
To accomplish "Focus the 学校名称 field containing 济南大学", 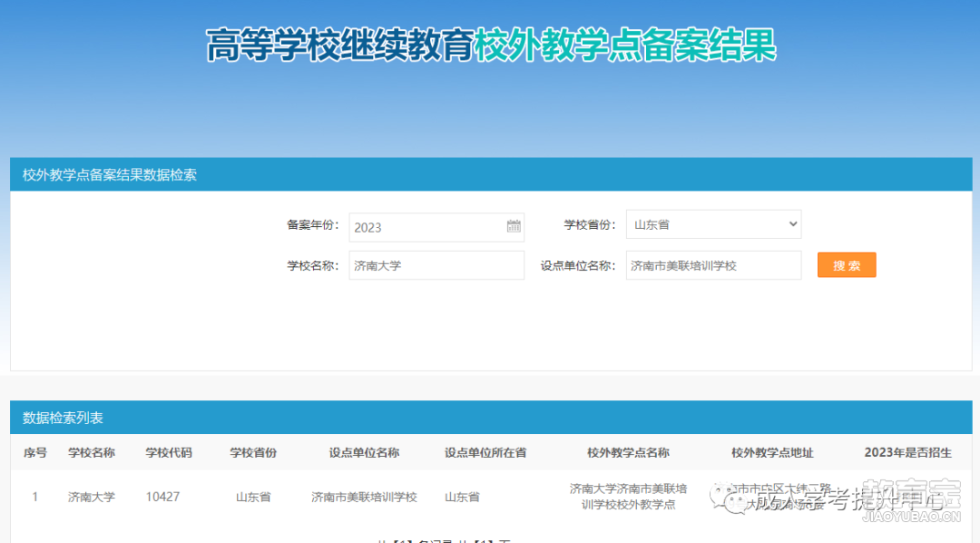I will (x=436, y=265).
